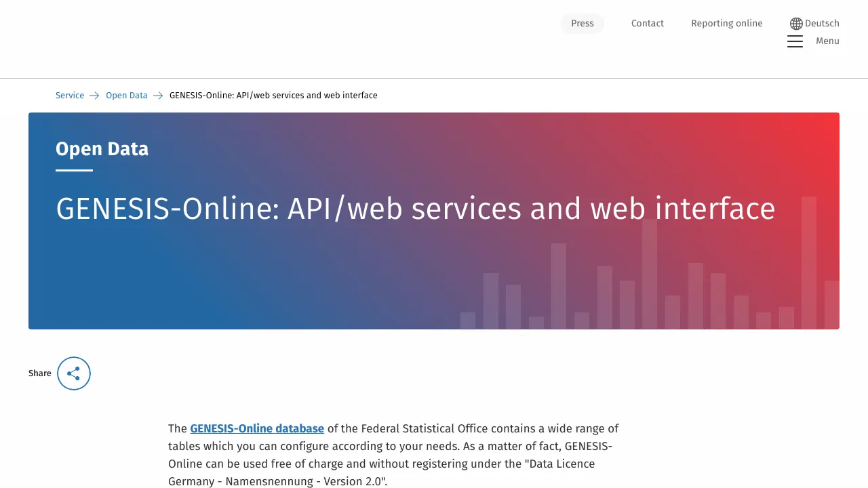Switch language to Deutsch

click(822, 23)
